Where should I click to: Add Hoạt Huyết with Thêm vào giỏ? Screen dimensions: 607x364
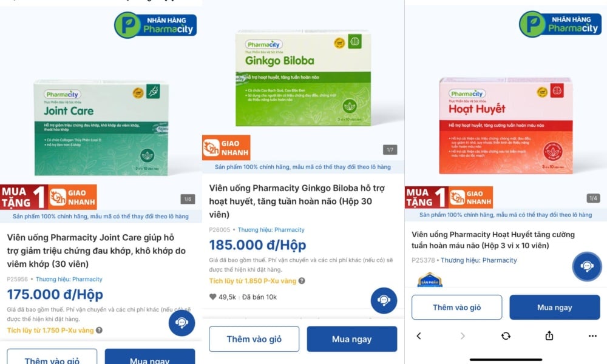coord(457,307)
